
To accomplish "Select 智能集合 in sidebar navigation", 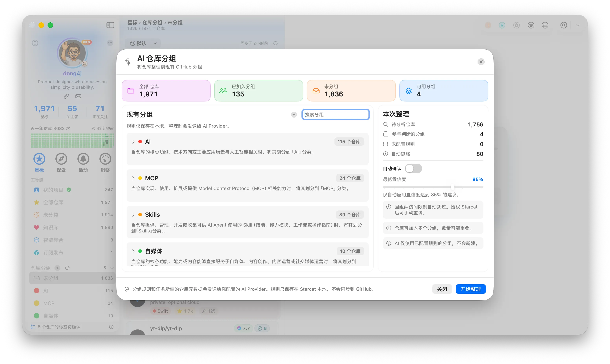I will click(72, 240).
